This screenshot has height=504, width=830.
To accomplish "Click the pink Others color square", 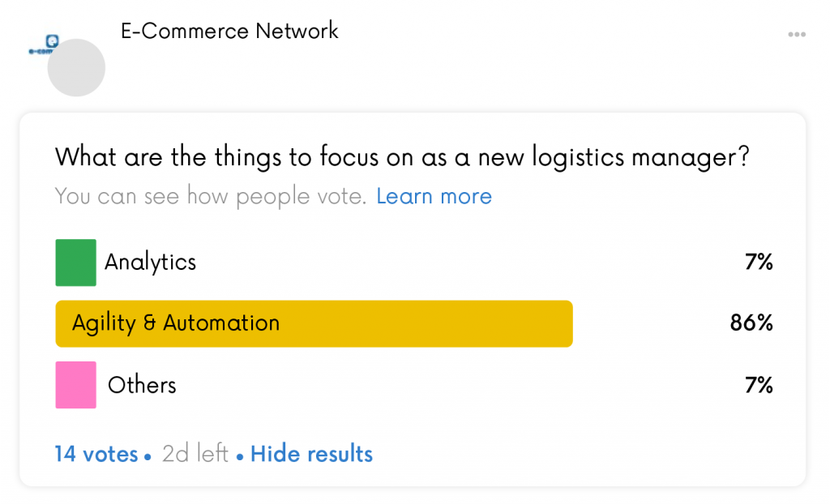I will click(x=75, y=385).
